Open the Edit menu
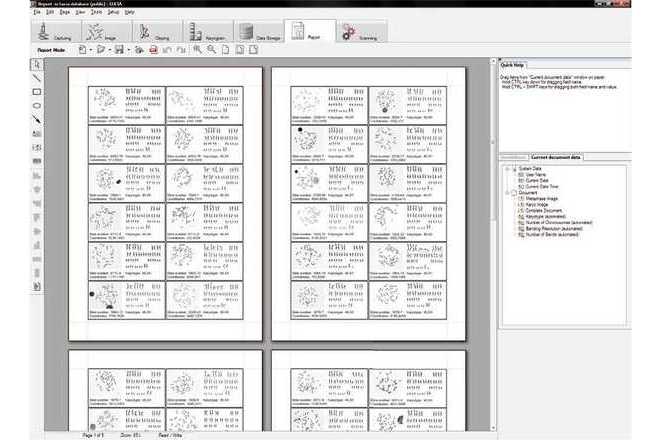660x440 pixels. click(50, 12)
